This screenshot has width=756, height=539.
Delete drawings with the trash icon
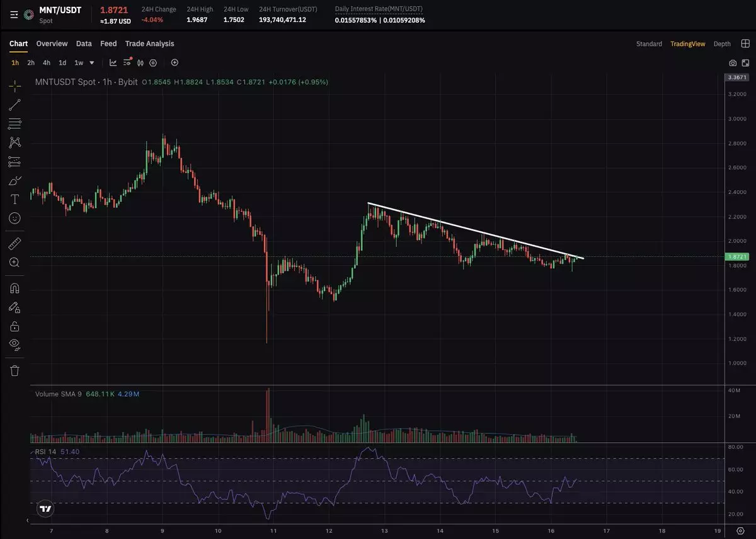pos(14,370)
